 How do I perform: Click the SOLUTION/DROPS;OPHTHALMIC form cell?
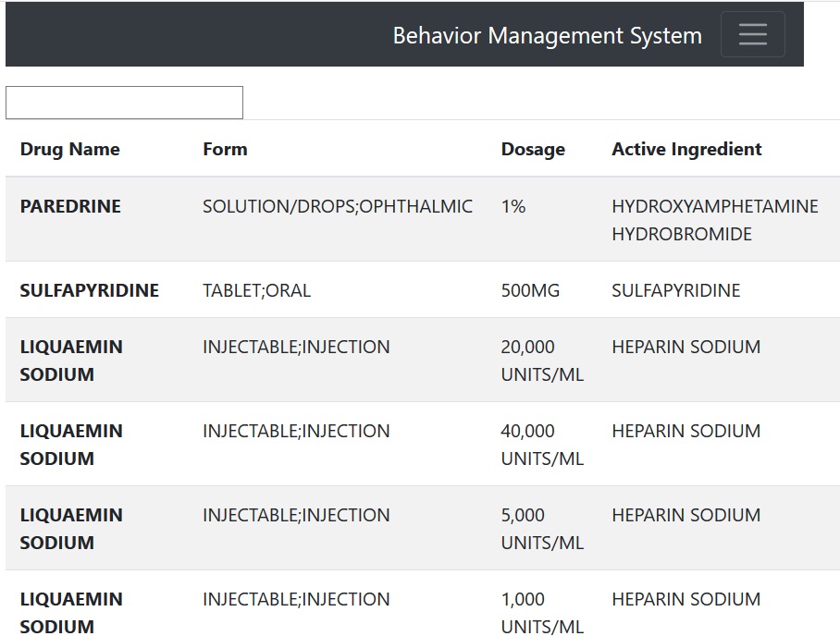click(338, 206)
